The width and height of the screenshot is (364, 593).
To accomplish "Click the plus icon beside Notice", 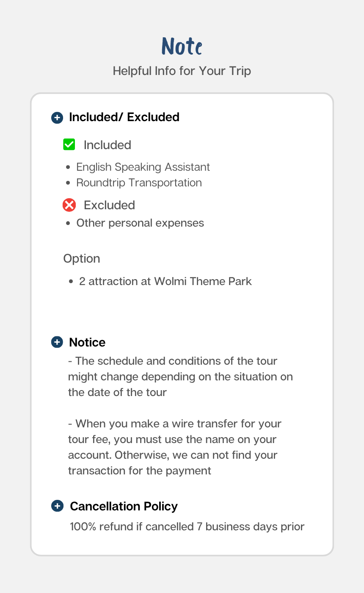I will tap(57, 342).
